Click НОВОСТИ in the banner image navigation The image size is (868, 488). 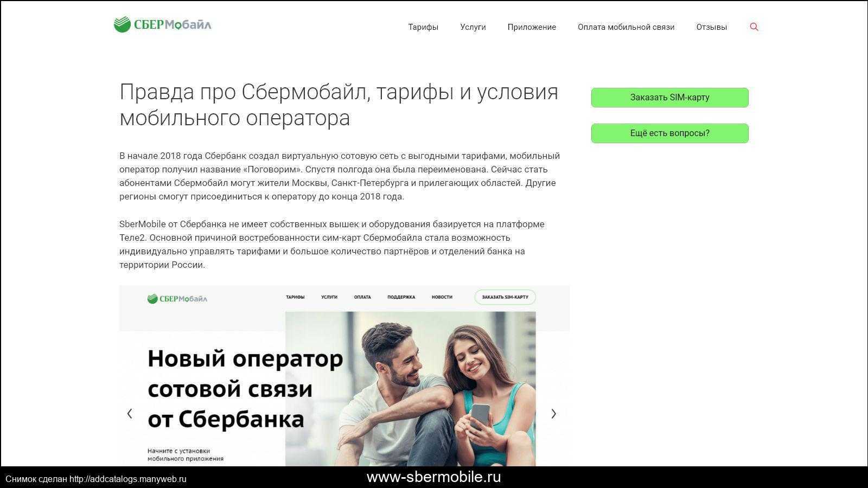tap(442, 297)
